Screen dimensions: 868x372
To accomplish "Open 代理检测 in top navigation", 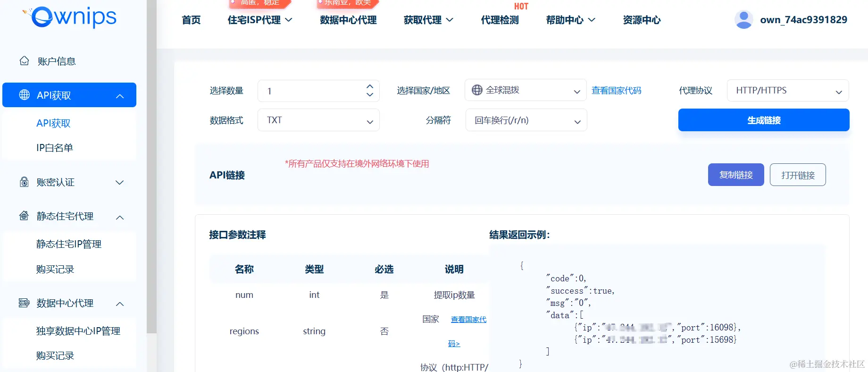I will tap(500, 20).
